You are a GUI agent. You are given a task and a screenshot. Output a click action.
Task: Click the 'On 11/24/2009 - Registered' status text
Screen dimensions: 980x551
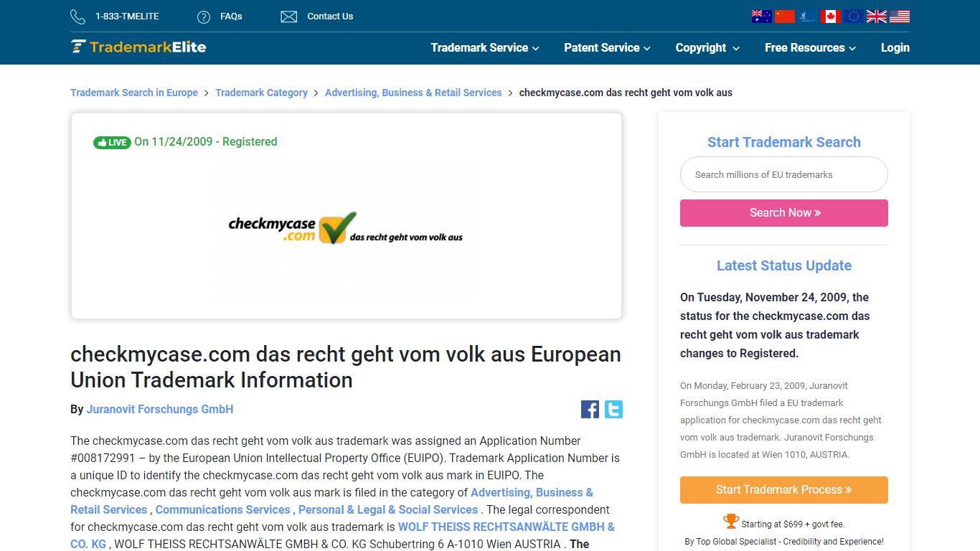coord(206,142)
